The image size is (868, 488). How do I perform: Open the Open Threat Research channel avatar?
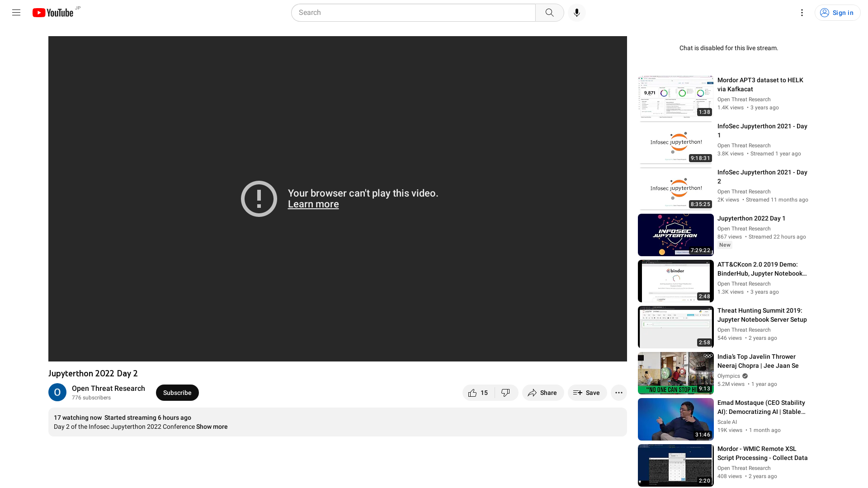pos(57,392)
